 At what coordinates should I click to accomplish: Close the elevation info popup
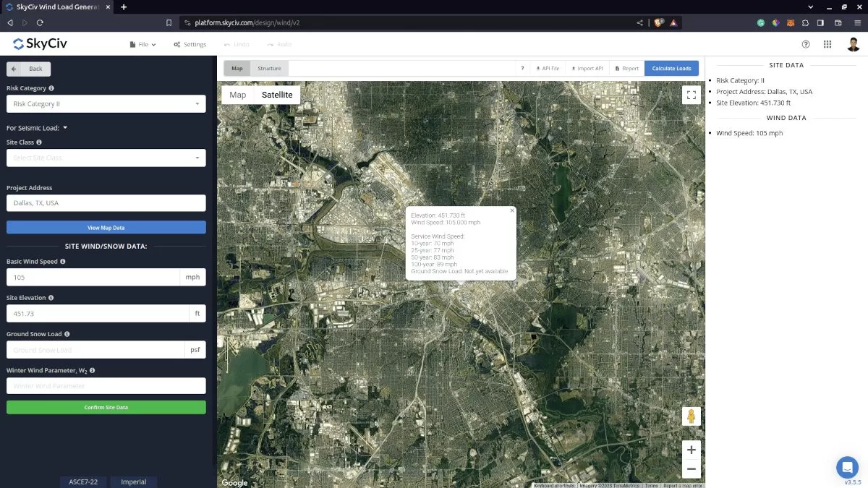[x=512, y=210]
